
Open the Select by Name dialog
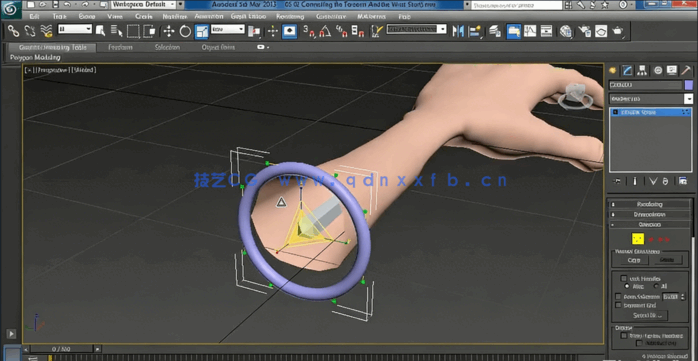click(x=117, y=31)
